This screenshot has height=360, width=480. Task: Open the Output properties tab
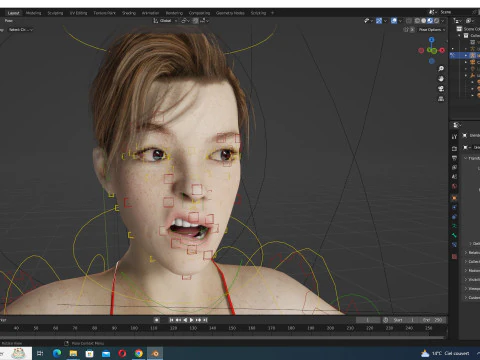click(454, 158)
